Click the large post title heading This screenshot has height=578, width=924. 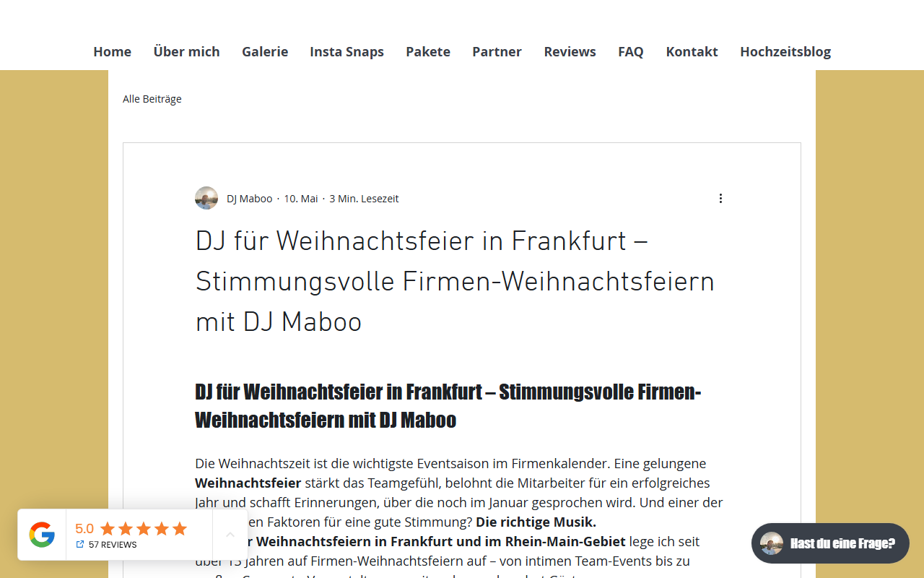[x=455, y=281]
